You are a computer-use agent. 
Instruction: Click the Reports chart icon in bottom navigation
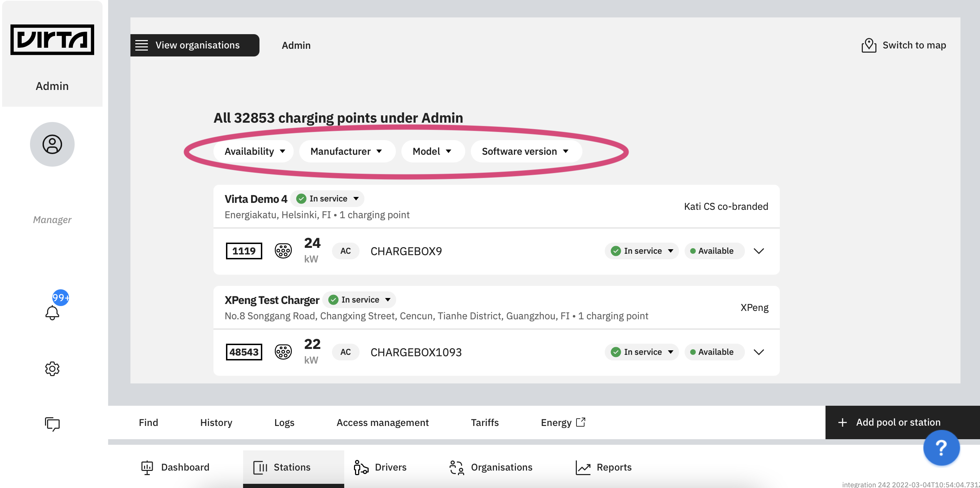pos(583,467)
